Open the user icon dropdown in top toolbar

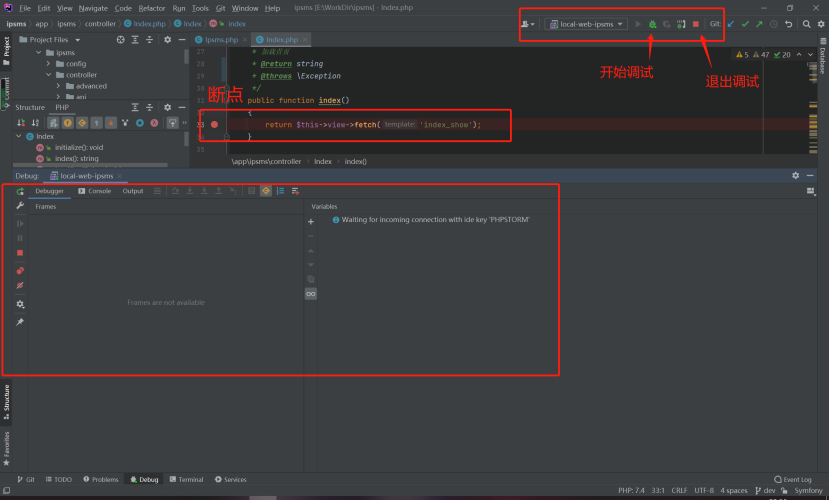point(528,24)
